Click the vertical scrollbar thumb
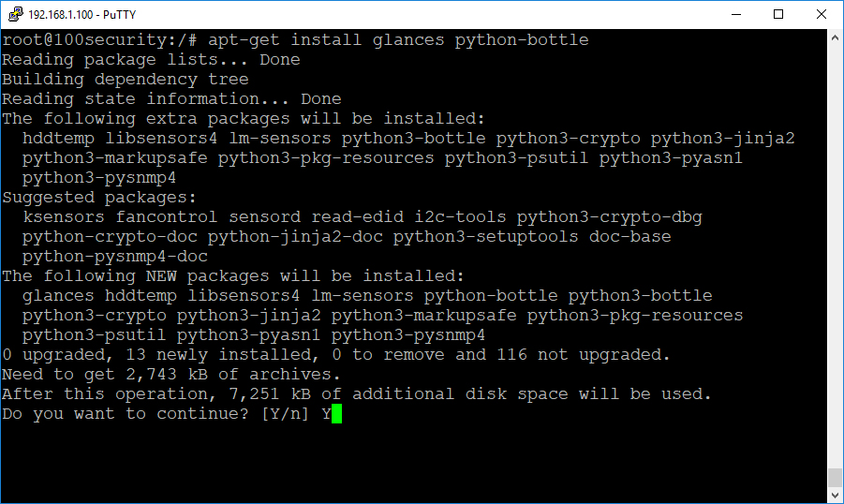The width and height of the screenshot is (844, 504). click(x=835, y=477)
